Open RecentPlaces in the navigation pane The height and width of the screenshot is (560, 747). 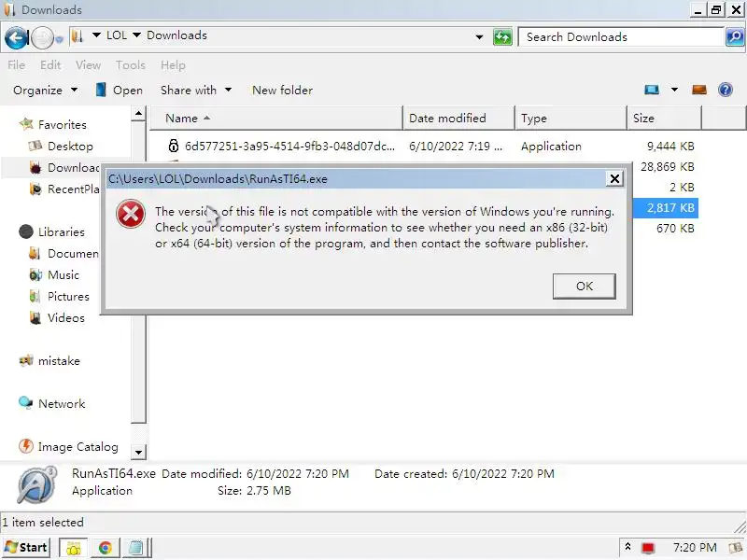(x=74, y=189)
